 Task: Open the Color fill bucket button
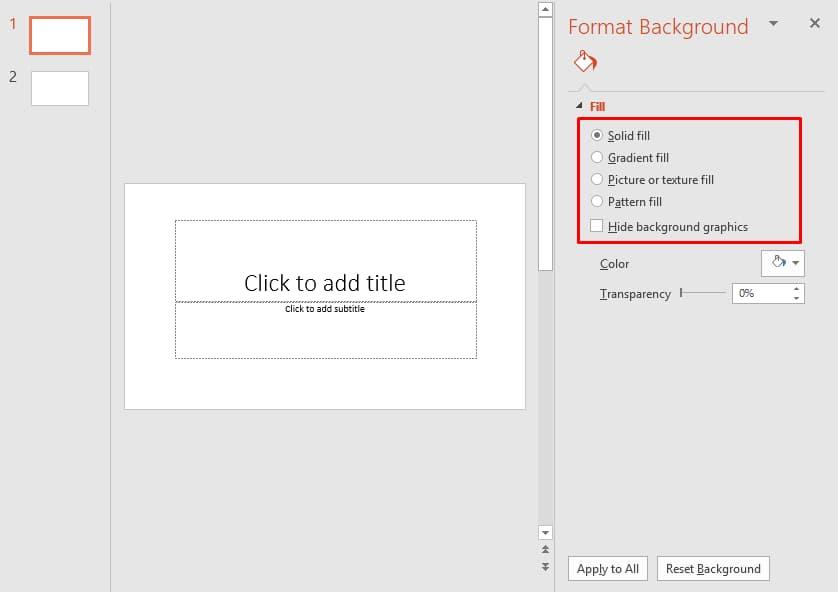click(776, 263)
